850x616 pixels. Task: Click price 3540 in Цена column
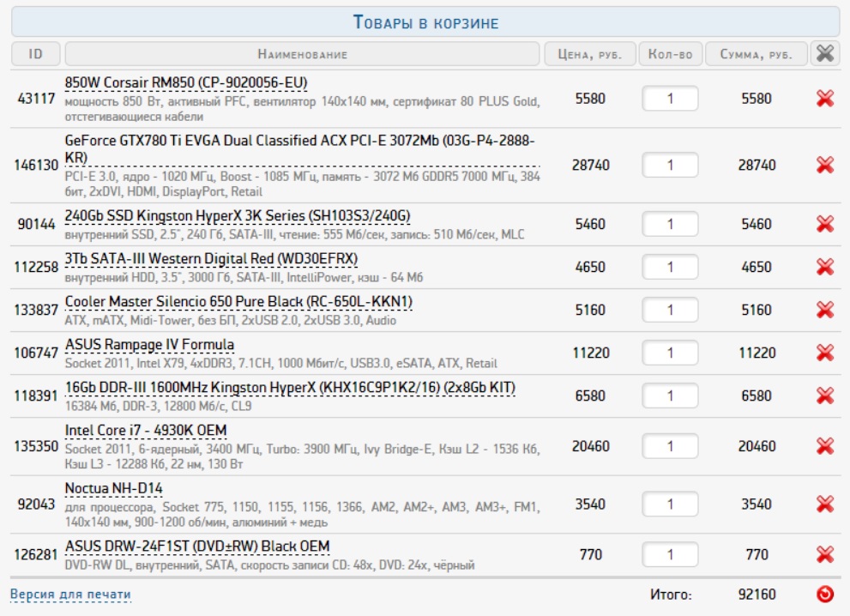pyautogui.click(x=590, y=504)
